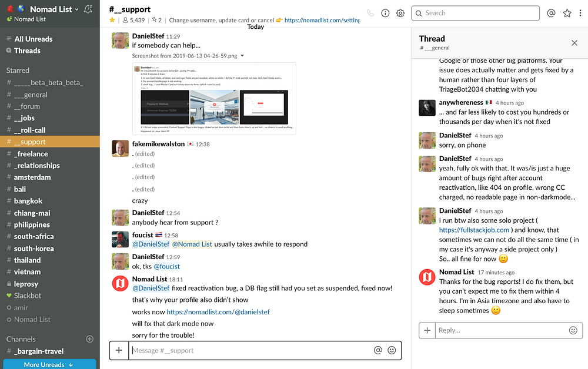The width and height of the screenshot is (588, 369).
Task: Open the thailand channel
Action: 50,260
